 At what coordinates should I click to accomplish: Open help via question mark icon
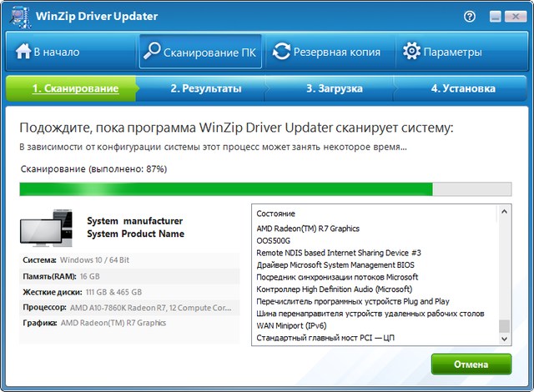(x=470, y=16)
